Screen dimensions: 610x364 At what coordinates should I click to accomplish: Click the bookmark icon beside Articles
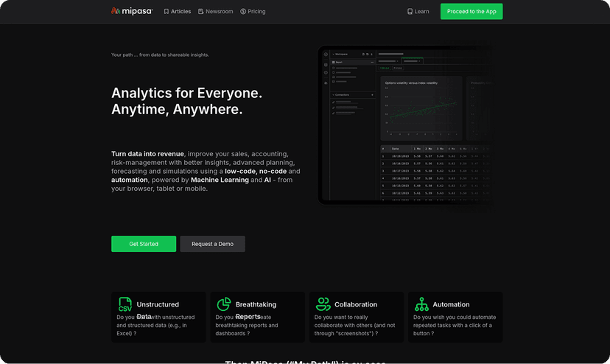point(166,12)
